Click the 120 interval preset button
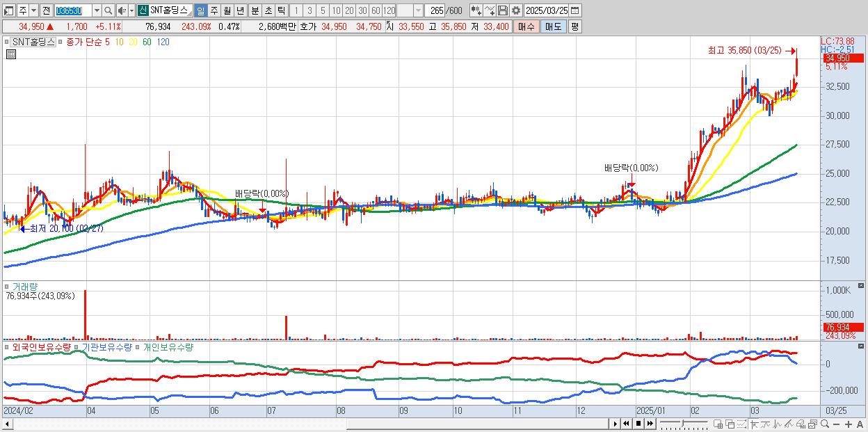Viewport: 868px width, 432px height. 389,10
